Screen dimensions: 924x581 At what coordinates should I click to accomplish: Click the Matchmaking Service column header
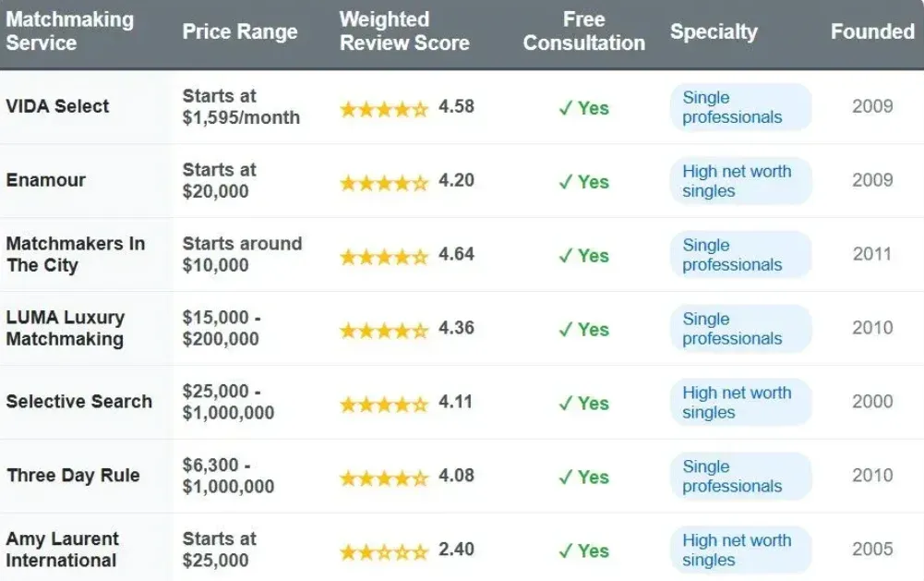tap(70, 31)
